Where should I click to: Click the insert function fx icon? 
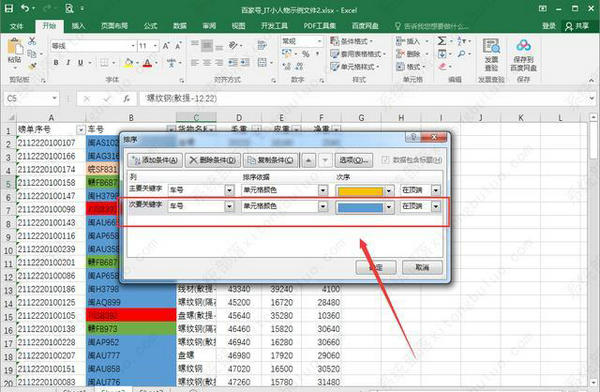pyautogui.click(x=127, y=99)
